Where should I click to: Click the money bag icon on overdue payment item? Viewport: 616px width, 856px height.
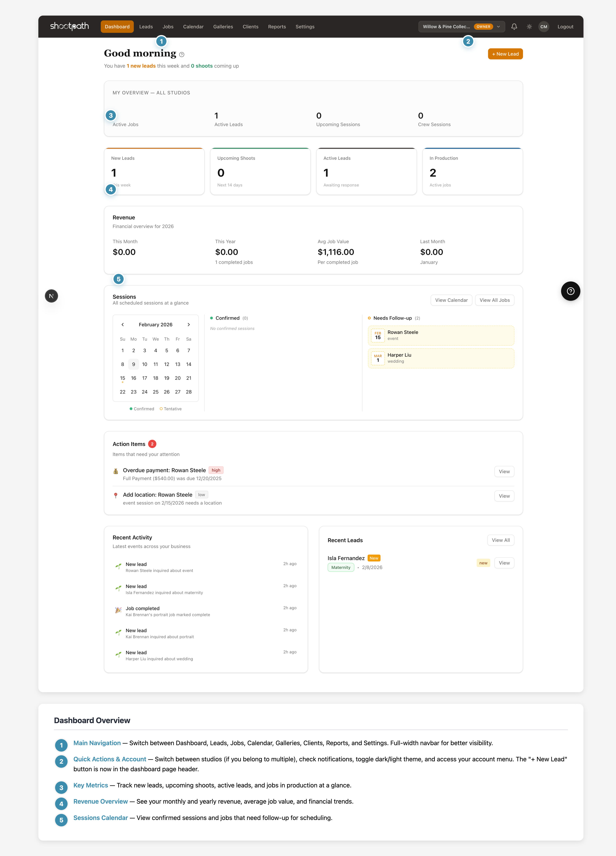pos(116,471)
